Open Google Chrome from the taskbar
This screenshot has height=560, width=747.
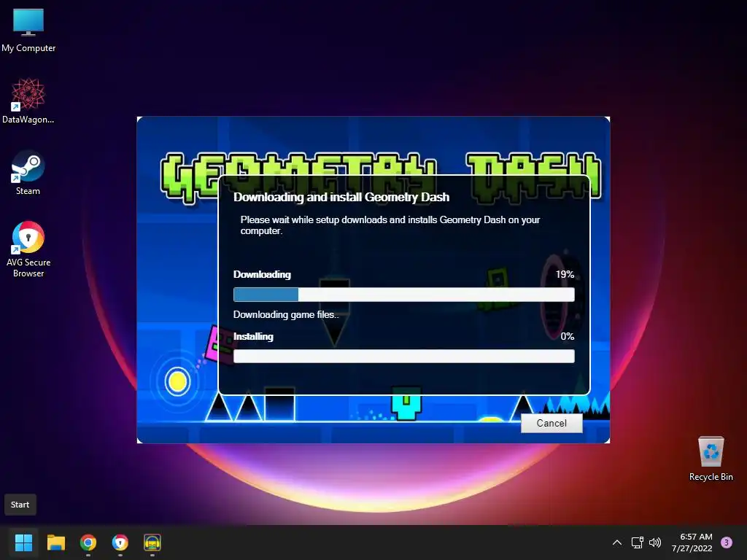pyautogui.click(x=88, y=542)
